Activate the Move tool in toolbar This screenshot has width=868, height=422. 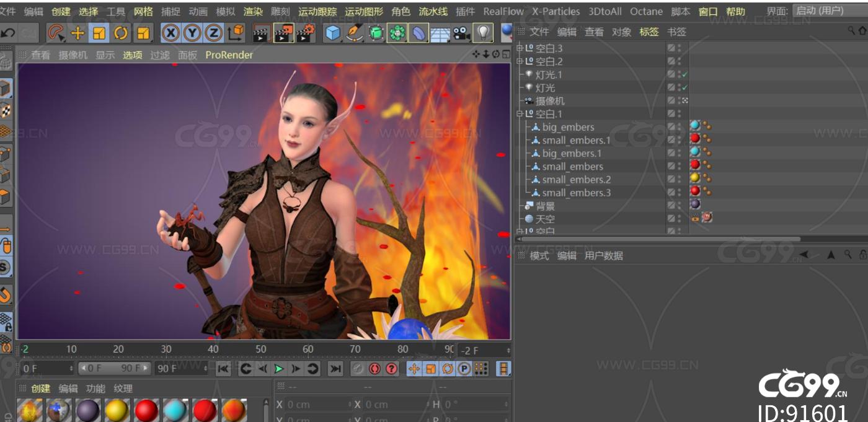pyautogui.click(x=77, y=33)
